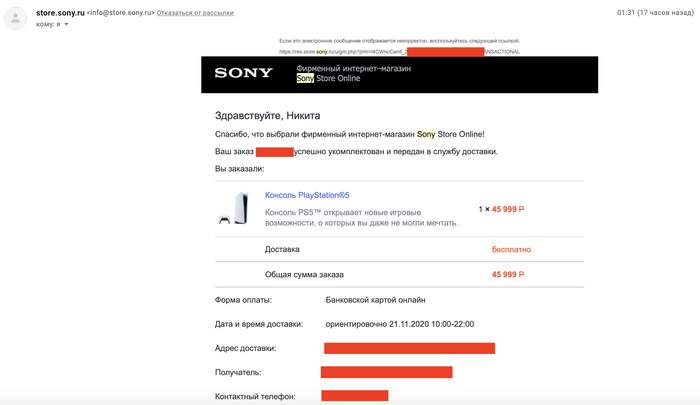Click the sender name store.sony.ru

[59, 13]
